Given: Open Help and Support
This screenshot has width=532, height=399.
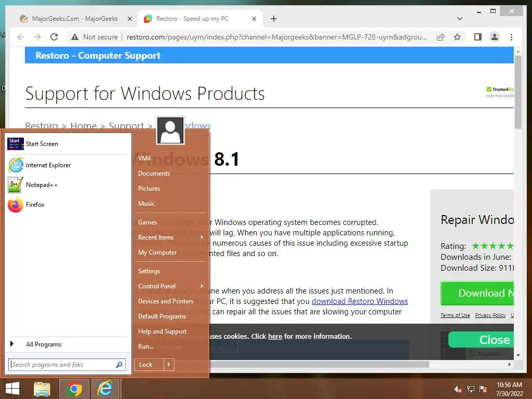Looking at the screenshot, I should click(162, 331).
